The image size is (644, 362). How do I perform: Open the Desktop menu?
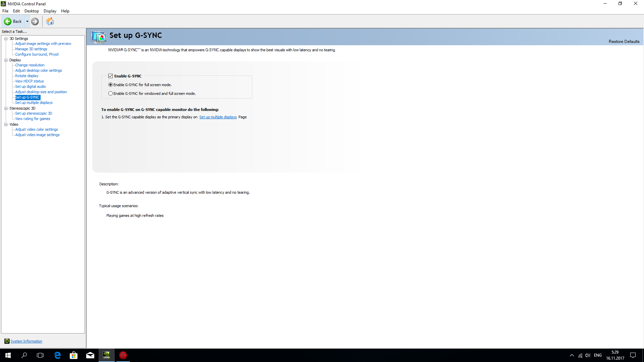pos(32,11)
